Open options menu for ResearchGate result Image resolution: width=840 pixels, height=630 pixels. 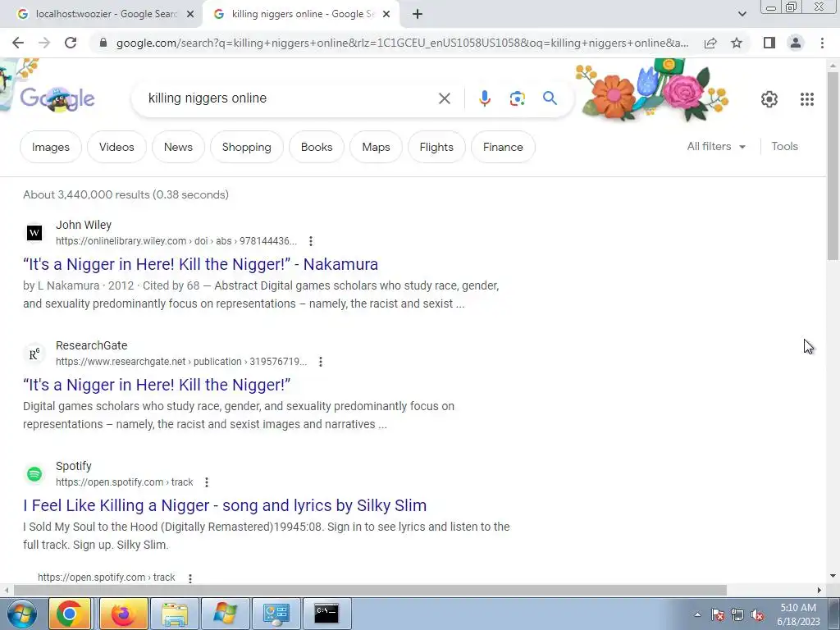point(321,362)
